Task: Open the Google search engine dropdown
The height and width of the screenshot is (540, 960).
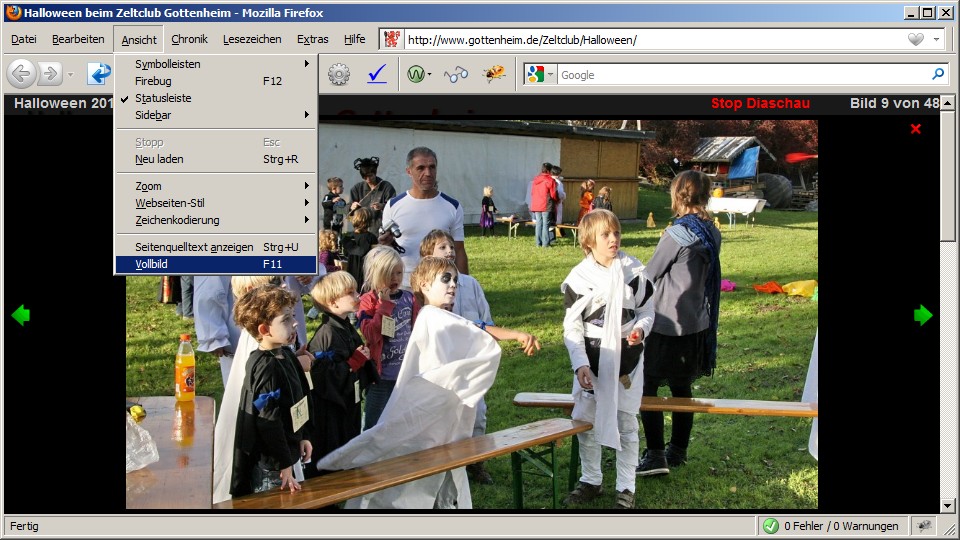Action: point(539,74)
